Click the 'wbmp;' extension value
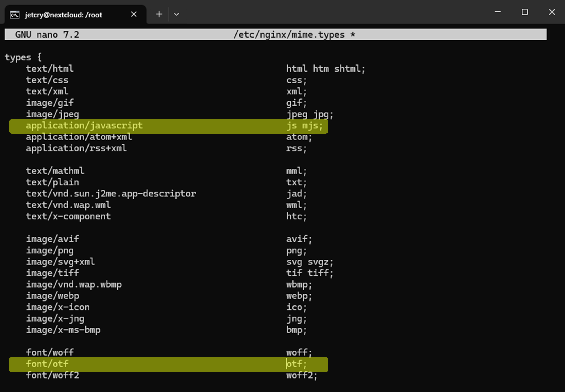The height and width of the screenshot is (392, 565). coord(299,285)
